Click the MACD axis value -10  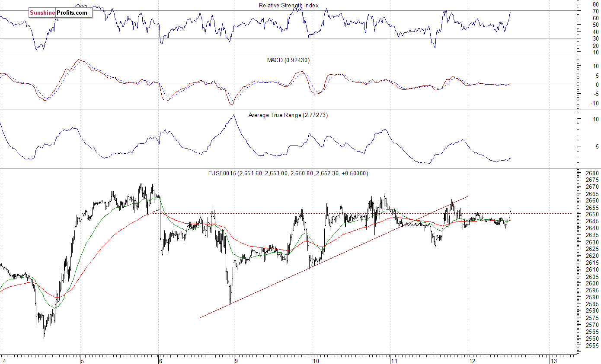[595, 103]
